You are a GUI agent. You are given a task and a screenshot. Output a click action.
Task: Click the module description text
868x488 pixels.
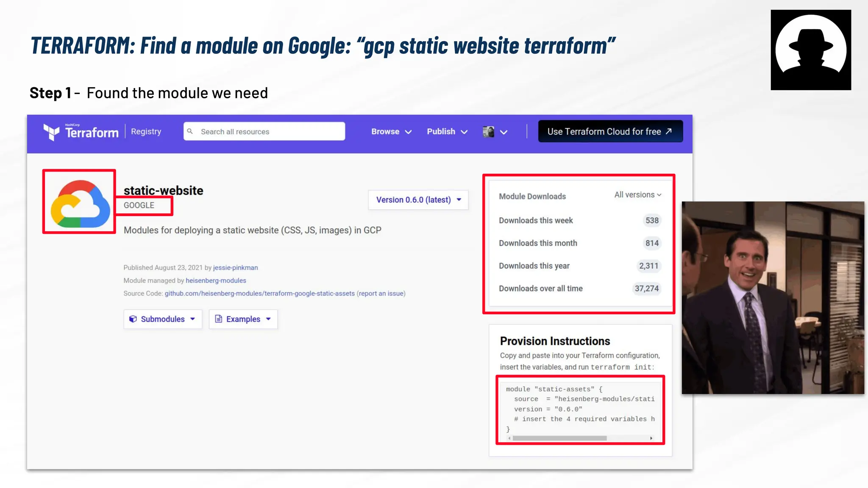pyautogui.click(x=253, y=230)
